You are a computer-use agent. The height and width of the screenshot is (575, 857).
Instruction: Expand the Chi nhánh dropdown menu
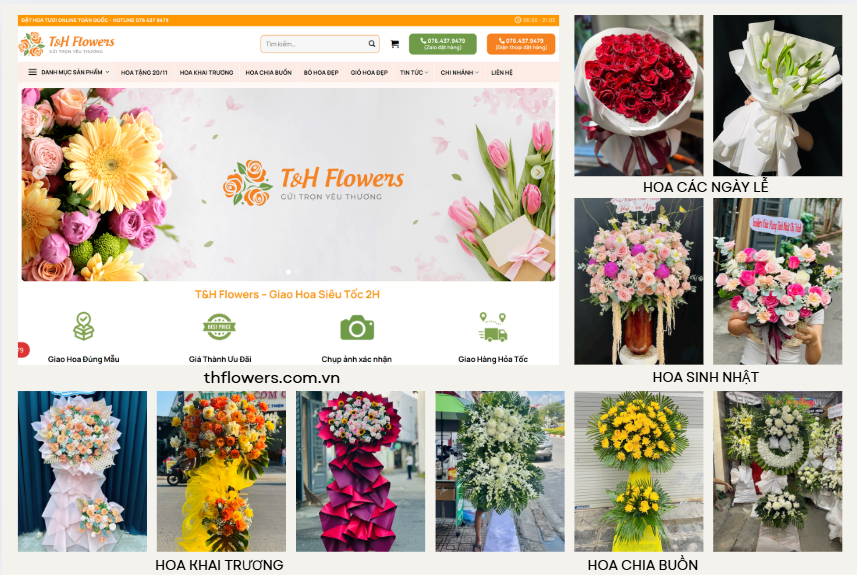[x=459, y=72]
